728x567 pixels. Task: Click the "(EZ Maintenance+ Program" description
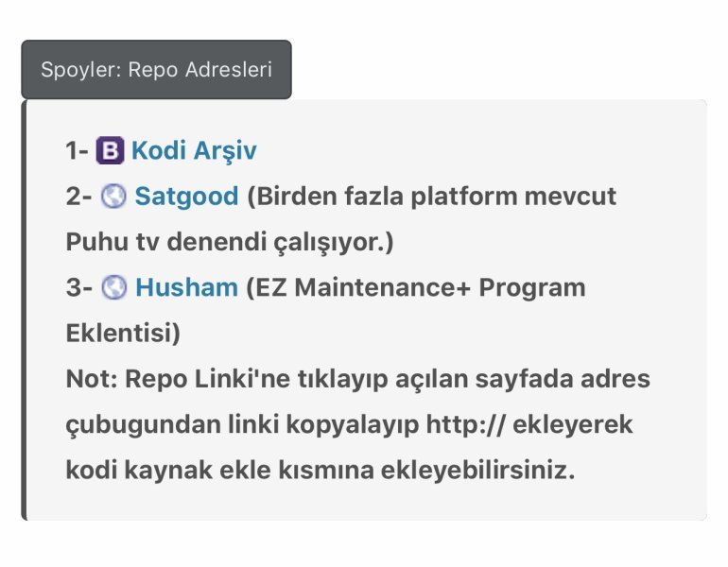(415, 287)
